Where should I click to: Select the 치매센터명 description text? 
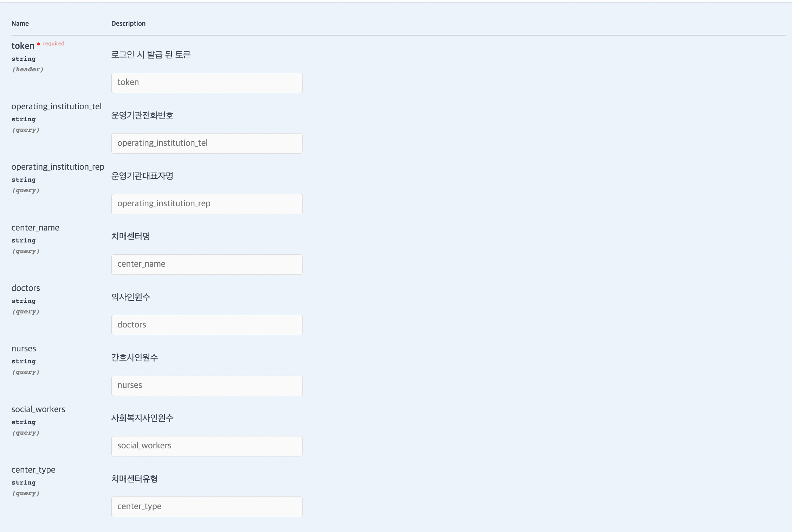130,236
